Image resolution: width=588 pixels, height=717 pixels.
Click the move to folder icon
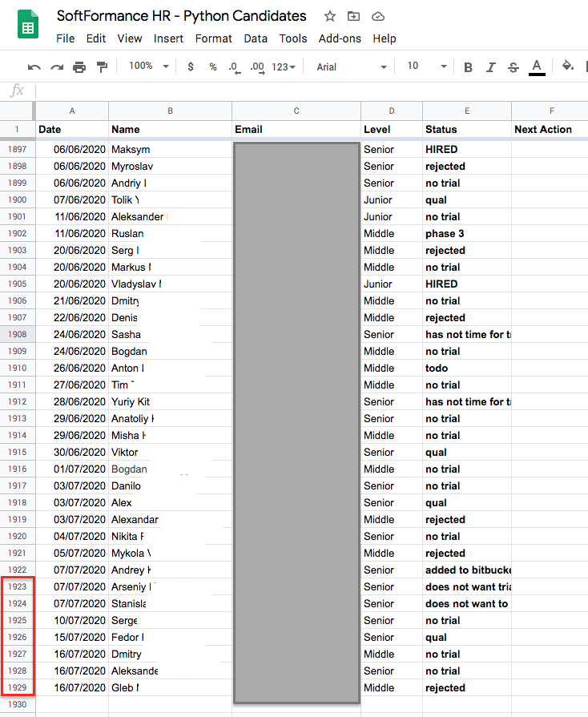click(x=353, y=17)
